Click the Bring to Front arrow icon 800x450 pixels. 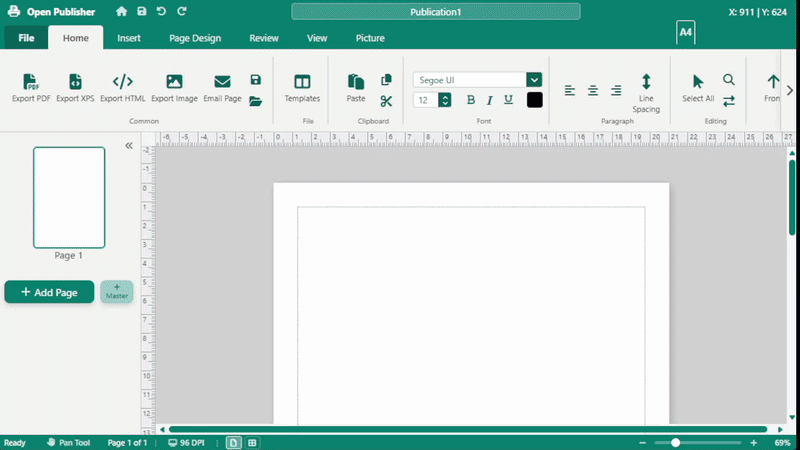772,82
